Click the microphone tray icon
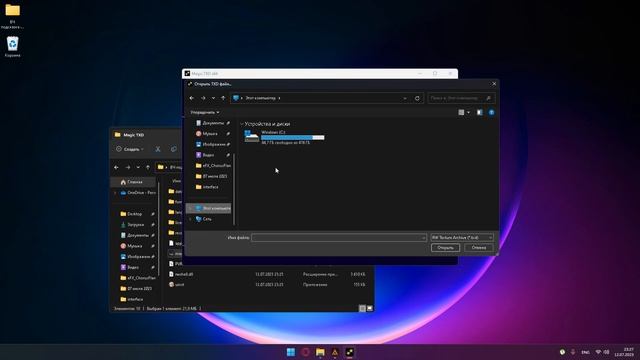This screenshot has width=640, height=360. (x=573, y=352)
